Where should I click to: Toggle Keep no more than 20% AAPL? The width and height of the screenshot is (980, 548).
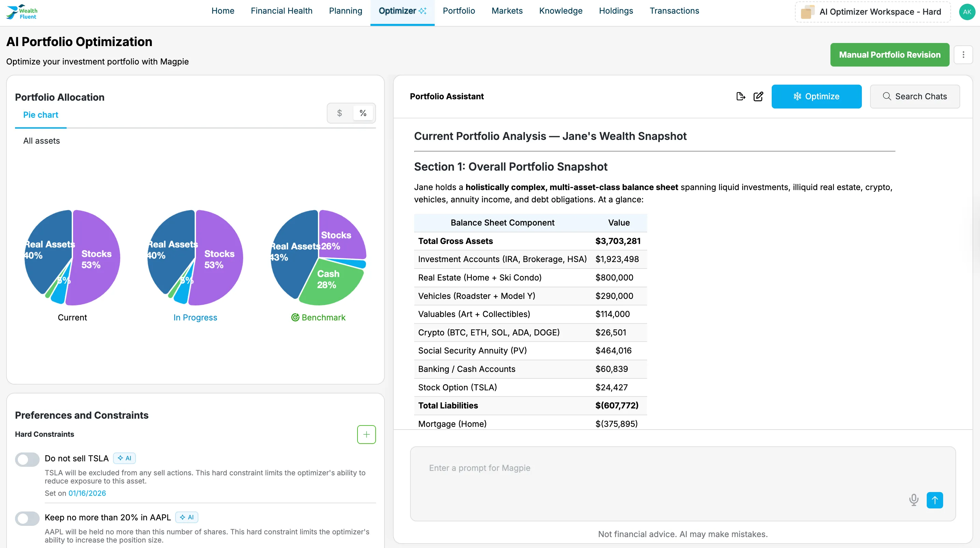point(27,518)
